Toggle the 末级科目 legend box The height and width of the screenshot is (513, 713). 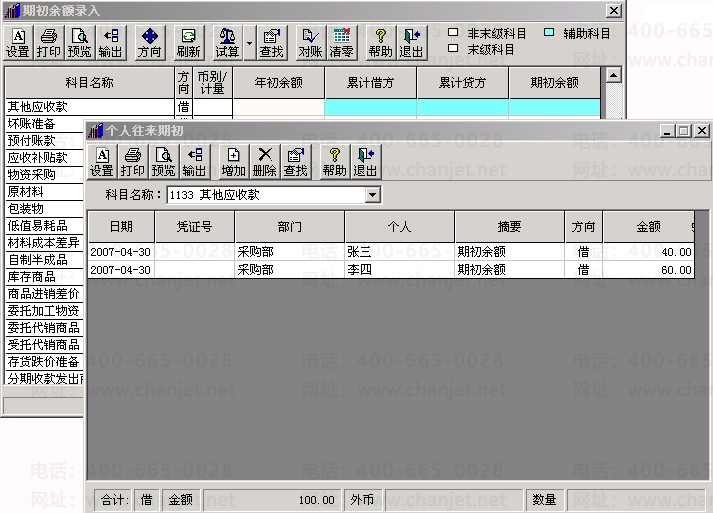tap(453, 48)
